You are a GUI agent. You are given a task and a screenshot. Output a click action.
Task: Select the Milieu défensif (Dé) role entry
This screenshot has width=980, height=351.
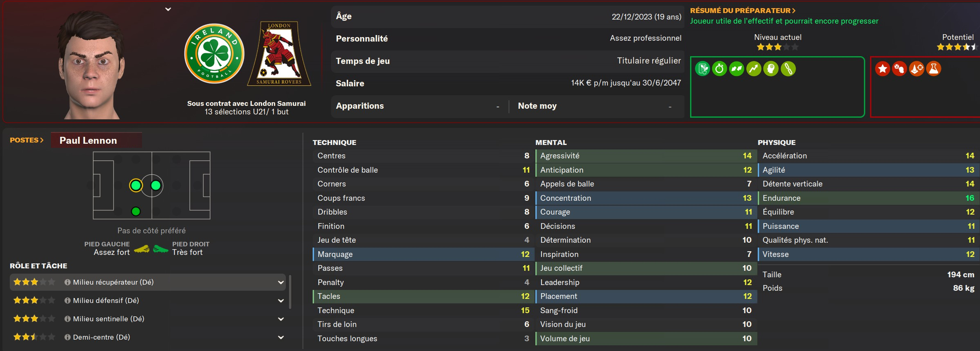[106, 301]
